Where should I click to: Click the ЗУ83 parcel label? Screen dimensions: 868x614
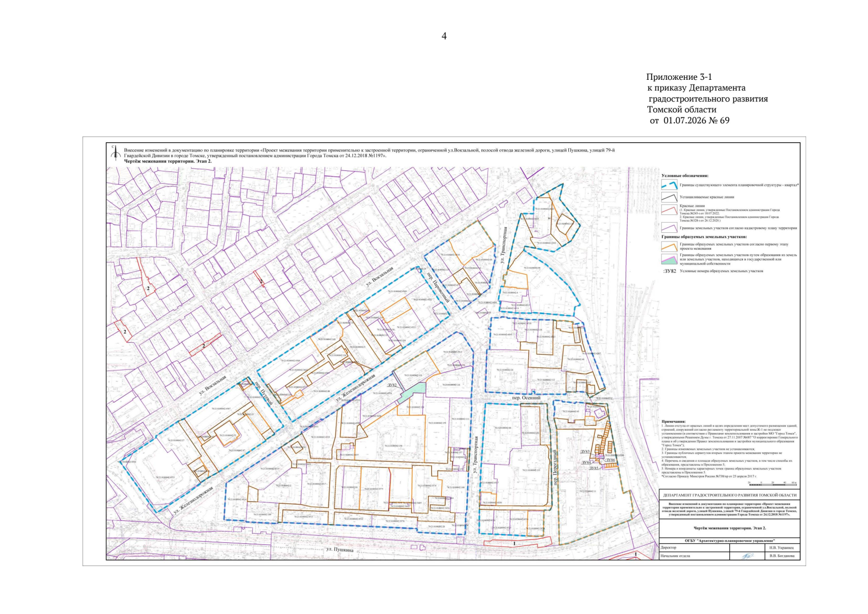tap(585, 452)
